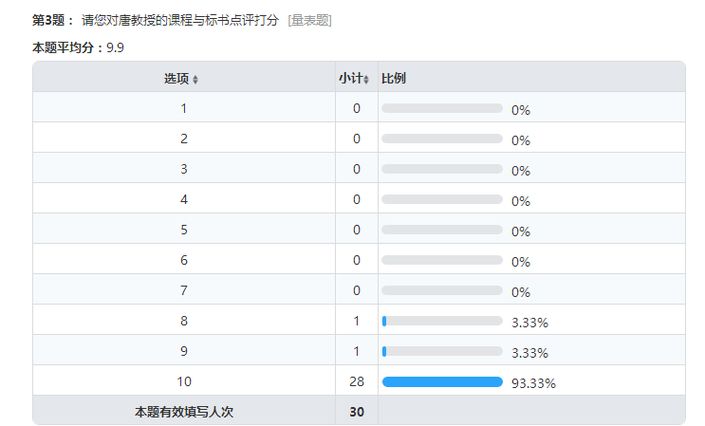Click the 93.33% percentage text
705x426 pixels.
click(x=533, y=382)
